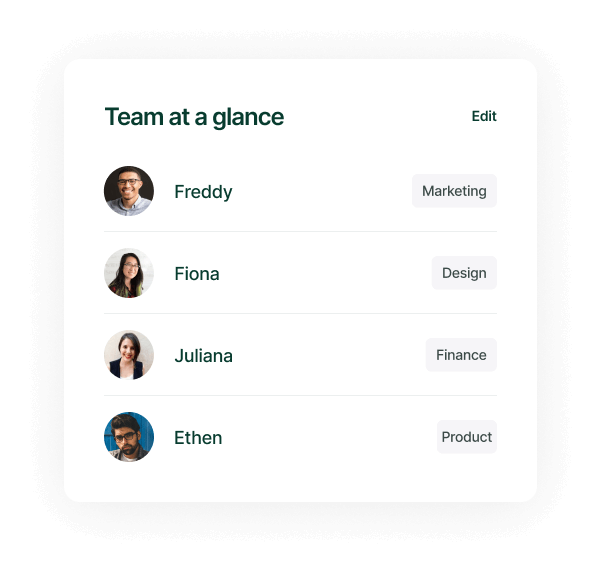The height and width of the screenshot is (571, 601).
Task: Select the Marketing department tag
Action: click(454, 191)
